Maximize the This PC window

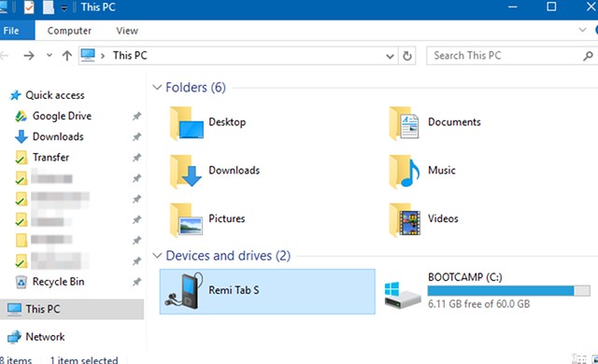pos(551,7)
